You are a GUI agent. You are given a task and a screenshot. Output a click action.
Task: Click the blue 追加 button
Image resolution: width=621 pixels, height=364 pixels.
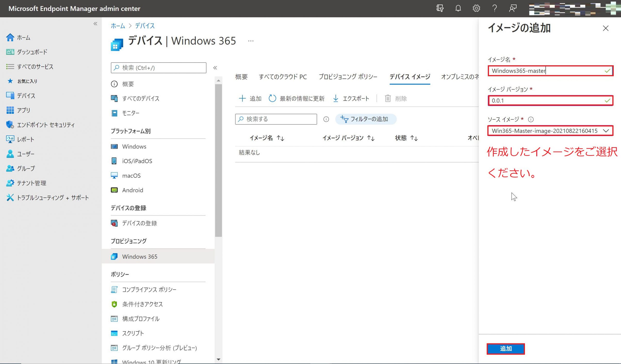click(x=506, y=349)
